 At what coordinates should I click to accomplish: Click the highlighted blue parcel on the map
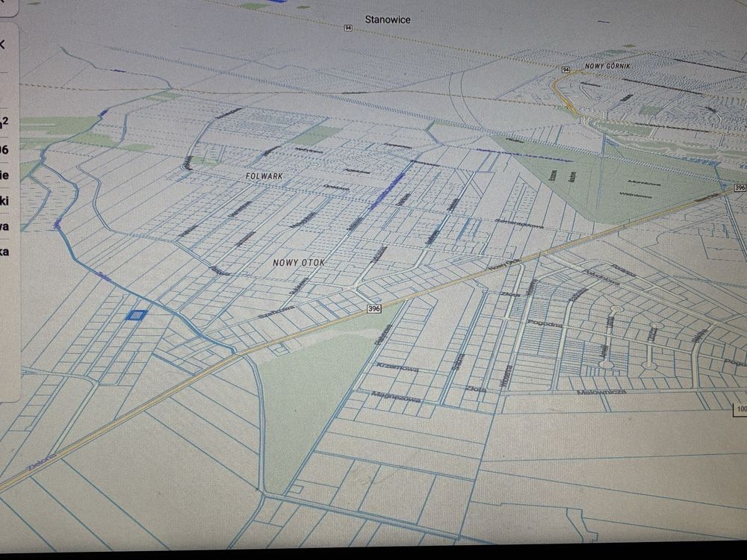tap(136, 315)
